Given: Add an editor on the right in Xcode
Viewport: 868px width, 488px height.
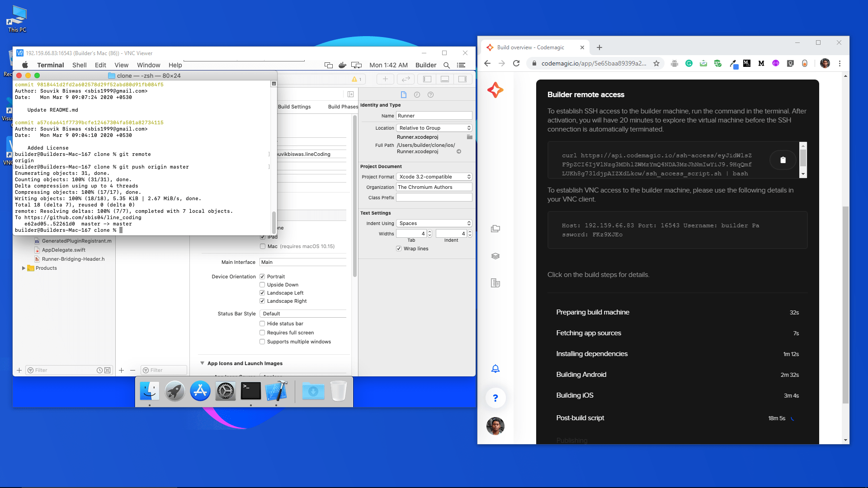Looking at the screenshot, I should [x=350, y=94].
